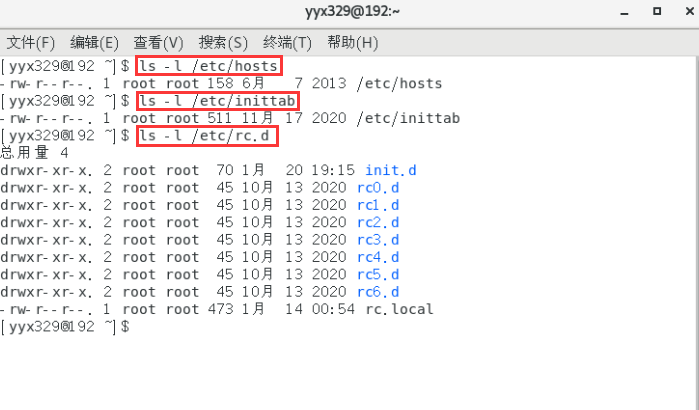The height and width of the screenshot is (410, 699).
Task: Click the window title yyx329@192:~
Action: click(352, 11)
